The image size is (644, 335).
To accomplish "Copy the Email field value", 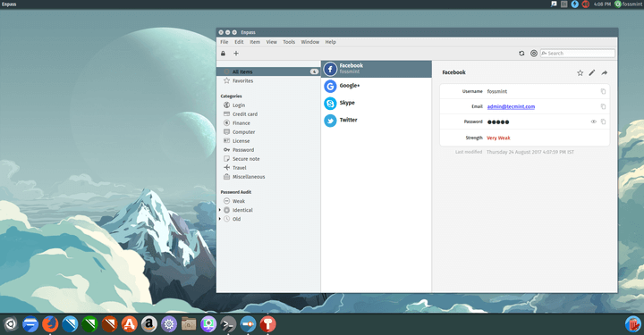I will (x=603, y=106).
